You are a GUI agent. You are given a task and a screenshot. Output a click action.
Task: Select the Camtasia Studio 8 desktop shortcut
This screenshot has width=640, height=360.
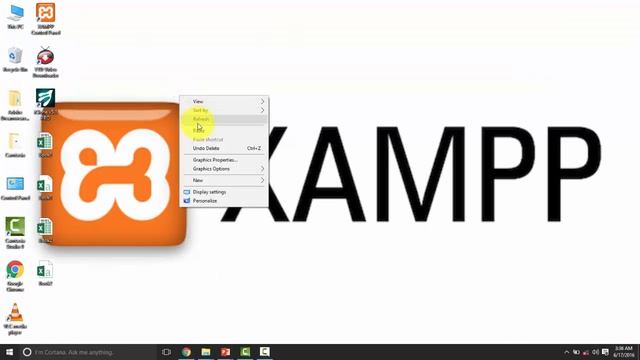[x=15, y=233]
